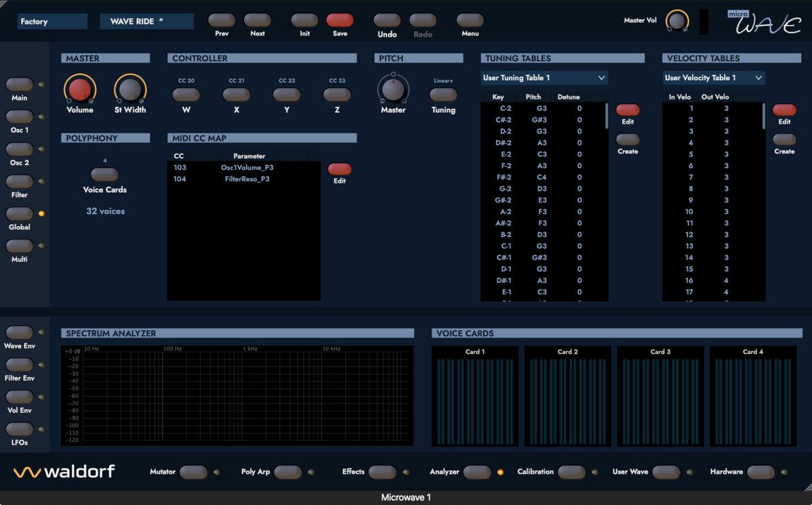Screen dimensions: 812x505
Task: Edit the MIDI CC Map
Action: (340, 169)
